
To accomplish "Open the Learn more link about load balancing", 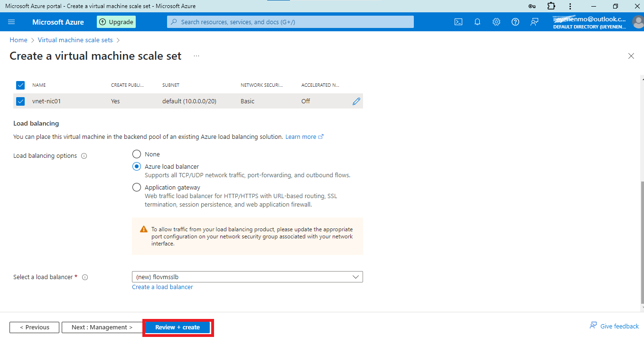I will point(304,136).
